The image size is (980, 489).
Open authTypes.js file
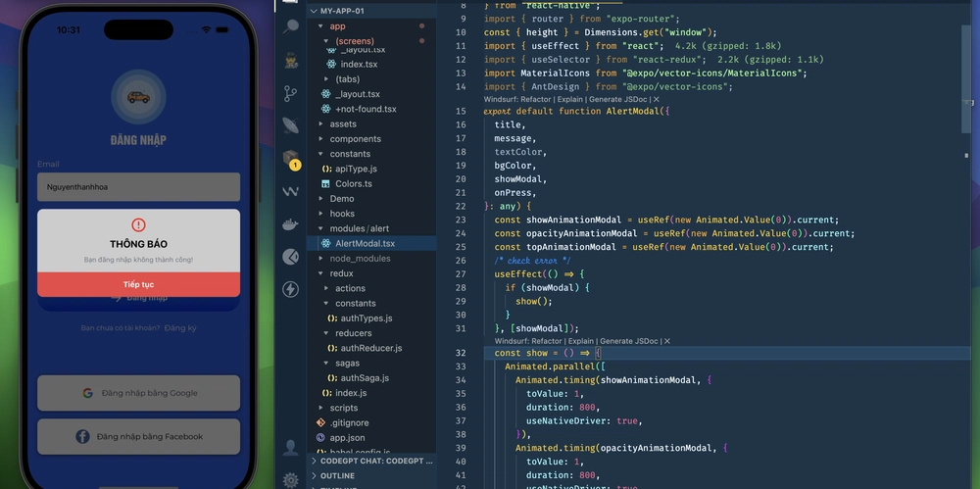367,318
